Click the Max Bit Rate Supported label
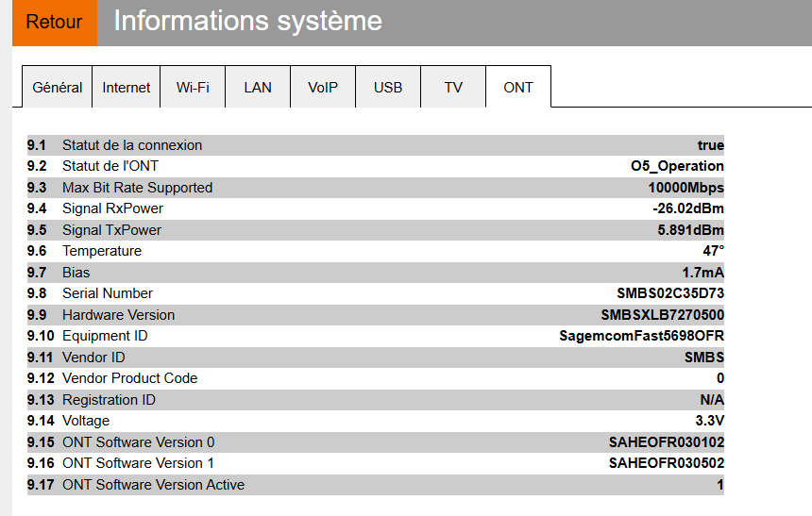Viewport: 812px width, 516px height. pos(137,188)
